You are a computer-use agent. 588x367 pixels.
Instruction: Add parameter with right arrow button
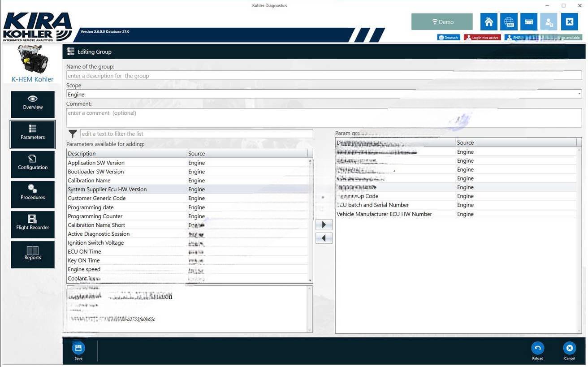(x=324, y=225)
